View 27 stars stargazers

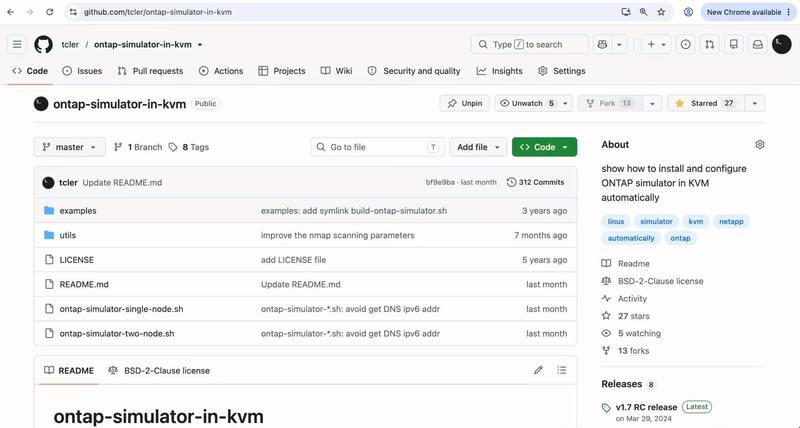634,316
